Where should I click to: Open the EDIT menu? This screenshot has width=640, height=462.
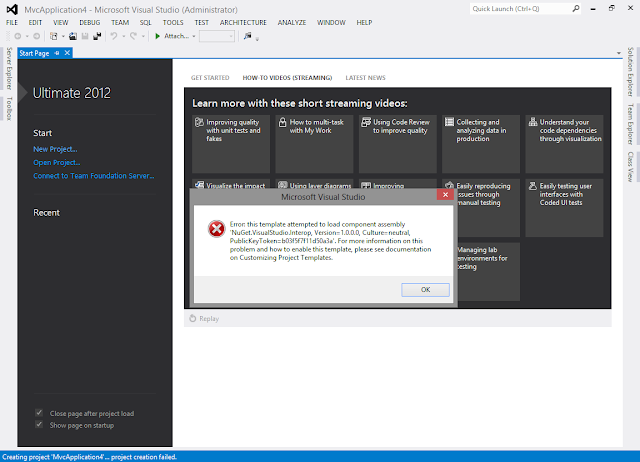point(35,22)
